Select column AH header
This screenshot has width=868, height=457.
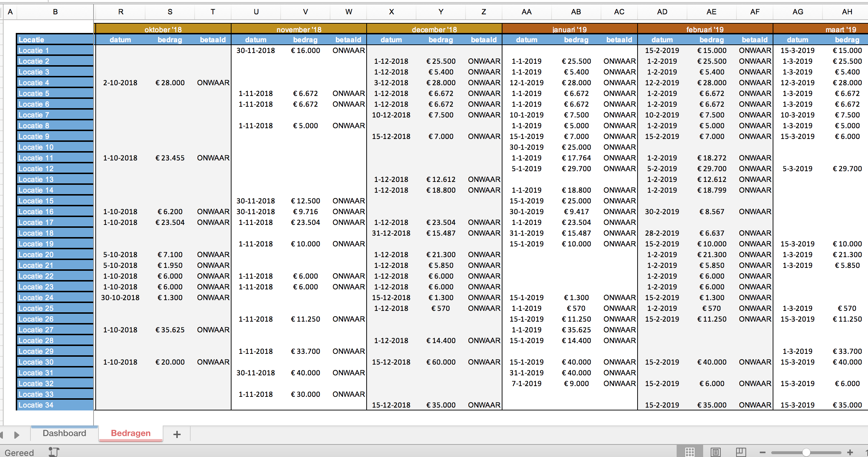point(847,12)
